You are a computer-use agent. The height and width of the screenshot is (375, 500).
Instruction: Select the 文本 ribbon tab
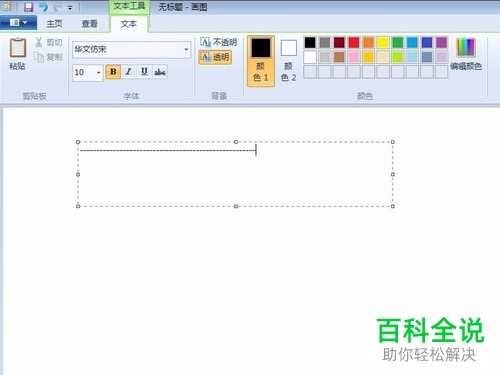pyautogui.click(x=129, y=24)
